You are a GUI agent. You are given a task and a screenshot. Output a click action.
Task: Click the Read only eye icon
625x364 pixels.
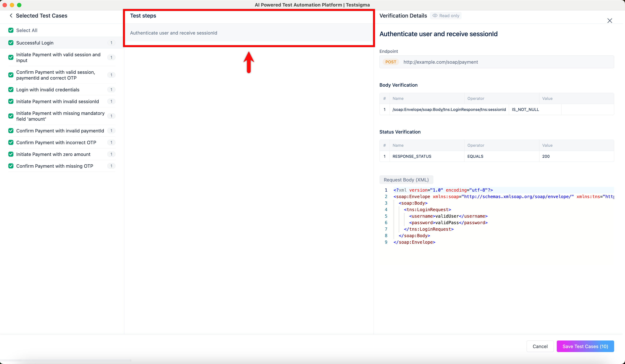435,16
